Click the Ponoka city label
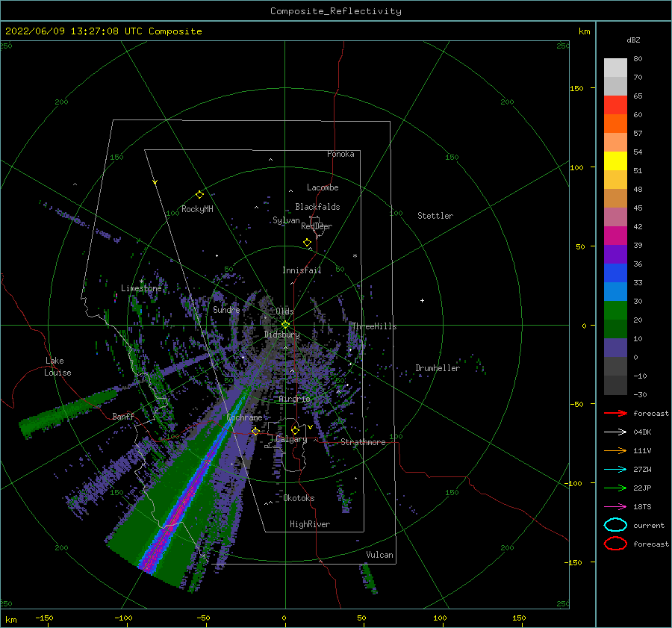Screen dimensions: 672x628 tap(340, 154)
